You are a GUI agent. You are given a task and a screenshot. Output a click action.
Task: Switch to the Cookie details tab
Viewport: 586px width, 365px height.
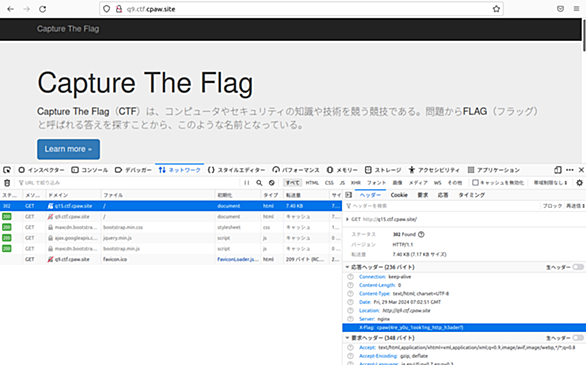click(x=399, y=195)
